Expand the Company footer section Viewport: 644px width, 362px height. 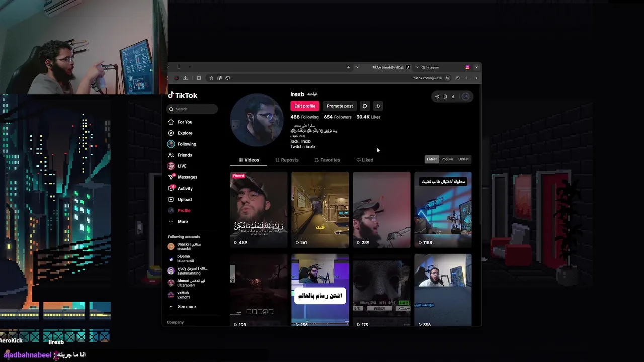(x=175, y=322)
